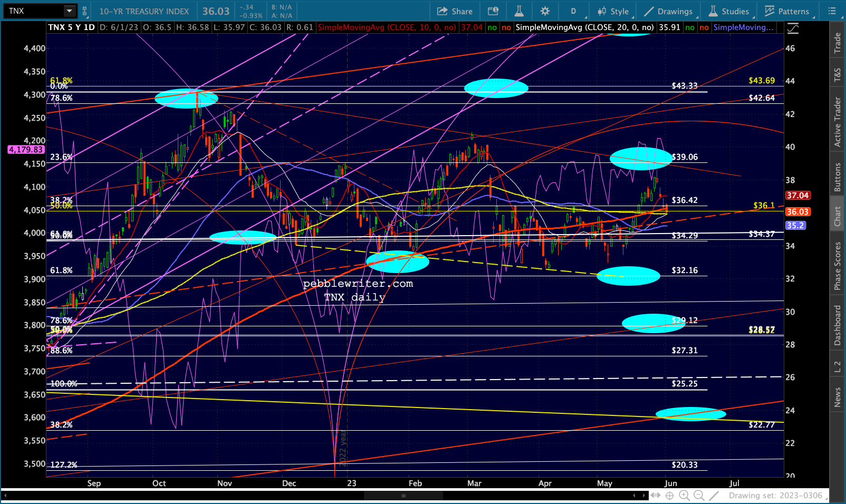
Task: Click the Share button
Action: [455, 11]
